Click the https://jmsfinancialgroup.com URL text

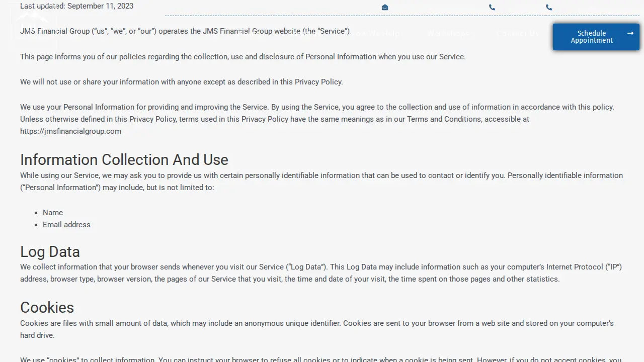tap(70, 131)
